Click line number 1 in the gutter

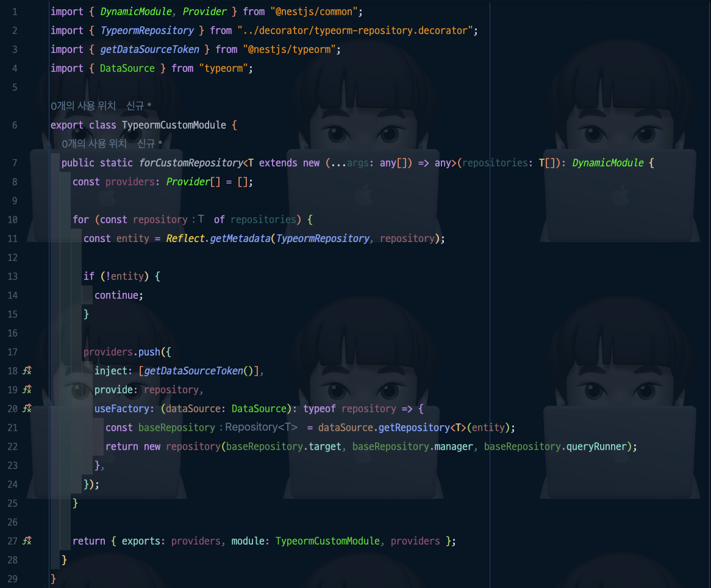pyautogui.click(x=15, y=12)
